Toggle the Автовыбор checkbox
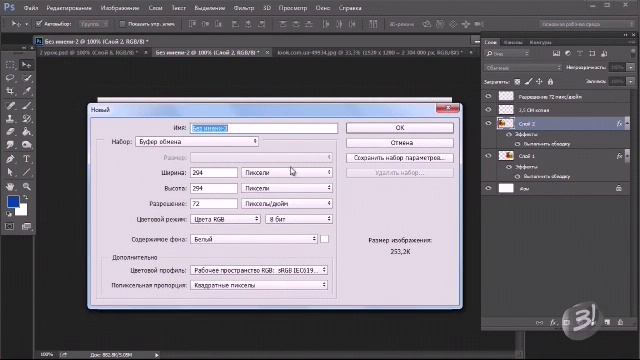Viewport: 640px width, 360px height. [39, 24]
